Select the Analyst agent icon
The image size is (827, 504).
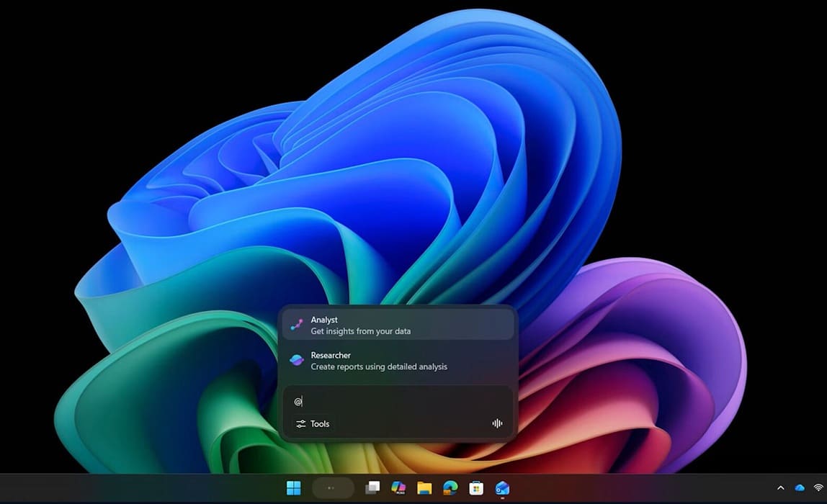tap(295, 325)
